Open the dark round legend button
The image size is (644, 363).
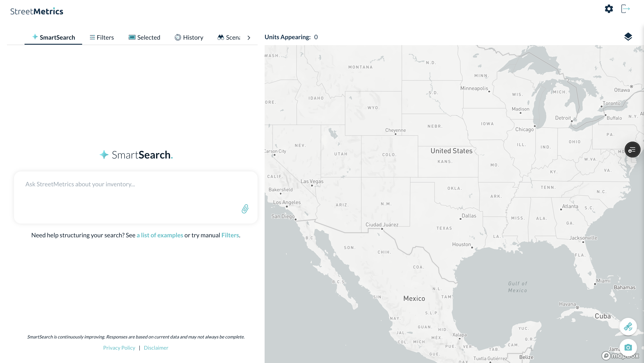[x=632, y=150]
